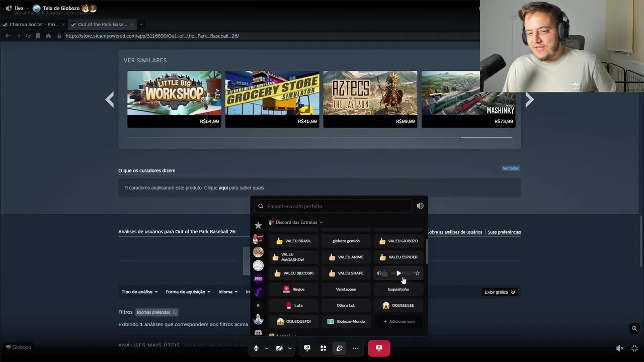Open more options three dots in call bar
This screenshot has height=362, width=644.
[x=355, y=348]
